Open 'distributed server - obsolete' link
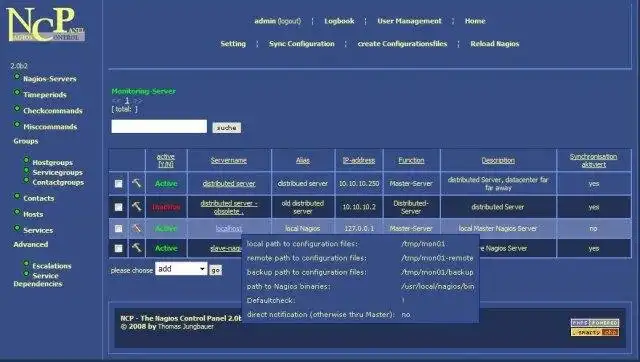 pos(229,207)
